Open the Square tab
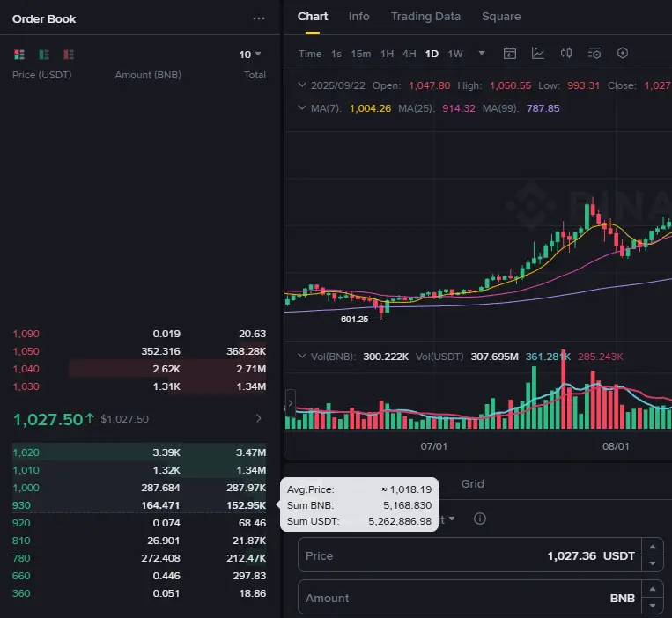Viewport: 672px width, 618px height. click(x=501, y=17)
